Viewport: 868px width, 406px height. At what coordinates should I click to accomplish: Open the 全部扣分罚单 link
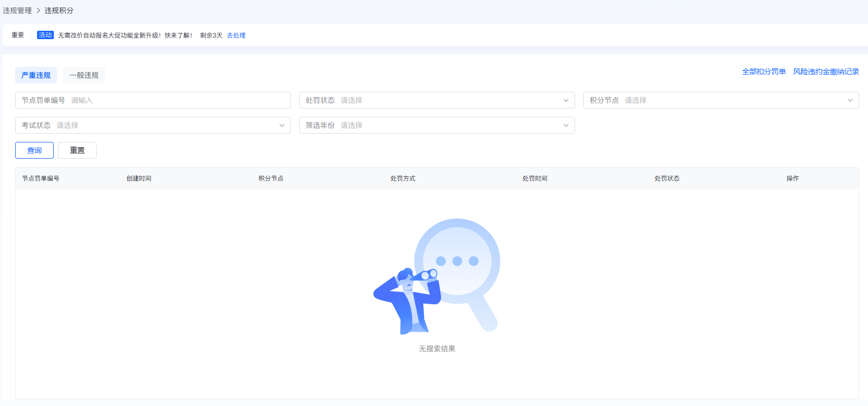coord(764,71)
